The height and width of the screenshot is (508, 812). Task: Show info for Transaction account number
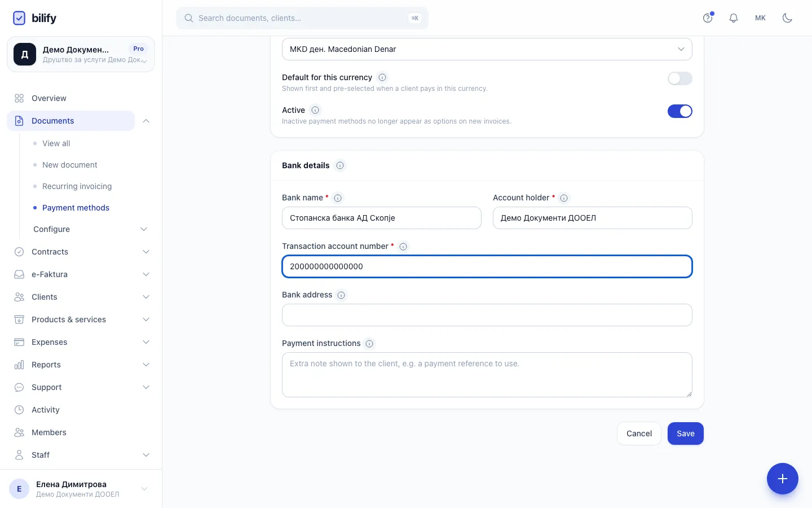(x=403, y=247)
